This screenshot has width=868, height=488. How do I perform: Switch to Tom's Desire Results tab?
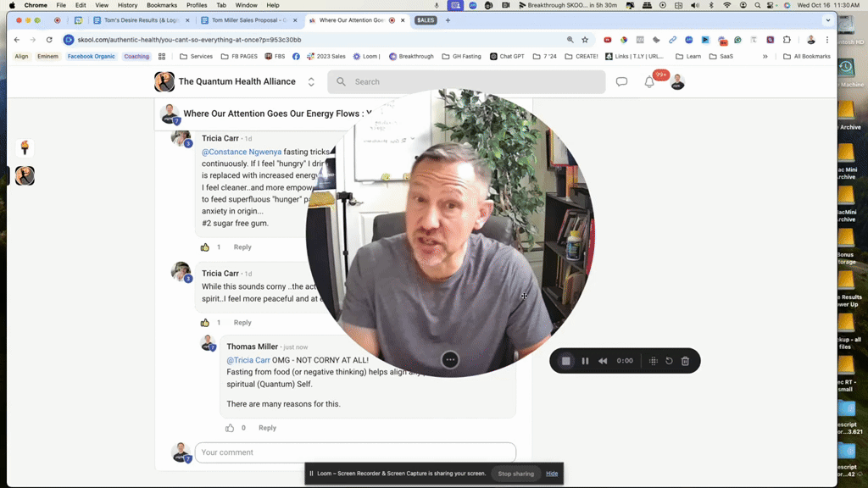[x=142, y=20]
